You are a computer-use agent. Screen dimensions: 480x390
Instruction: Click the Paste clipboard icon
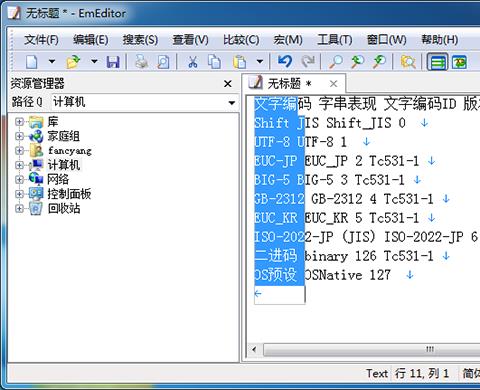(x=239, y=62)
